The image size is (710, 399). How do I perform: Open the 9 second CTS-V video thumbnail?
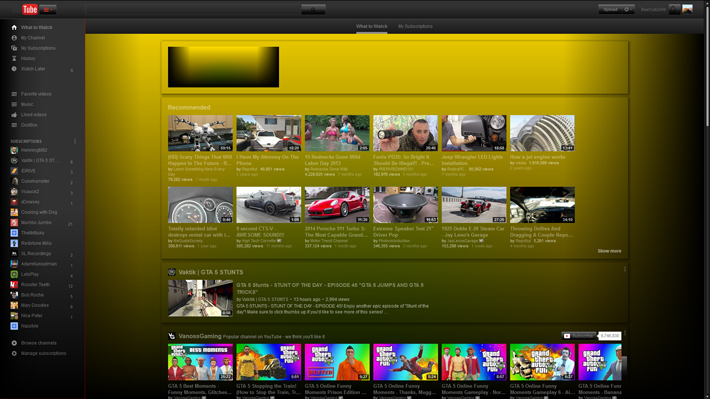[269, 205]
